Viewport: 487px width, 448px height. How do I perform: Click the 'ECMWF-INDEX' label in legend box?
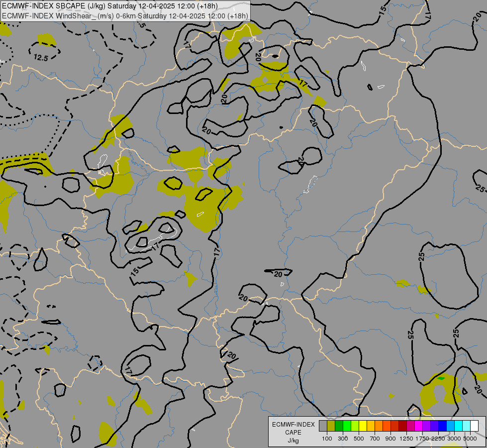point(293,425)
